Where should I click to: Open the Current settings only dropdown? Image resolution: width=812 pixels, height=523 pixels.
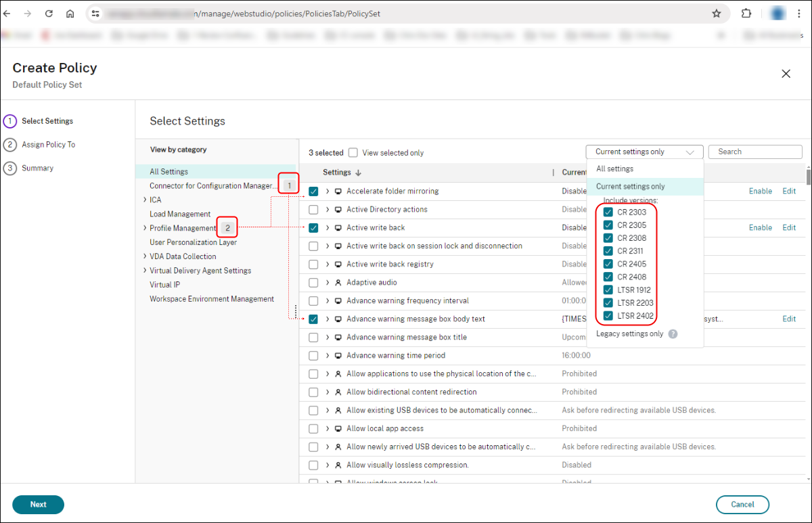[643, 152]
